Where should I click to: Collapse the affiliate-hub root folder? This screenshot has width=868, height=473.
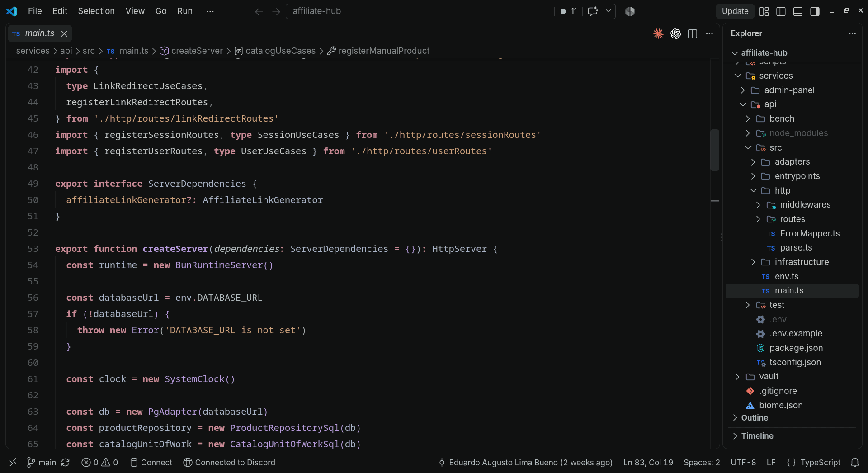click(x=735, y=53)
